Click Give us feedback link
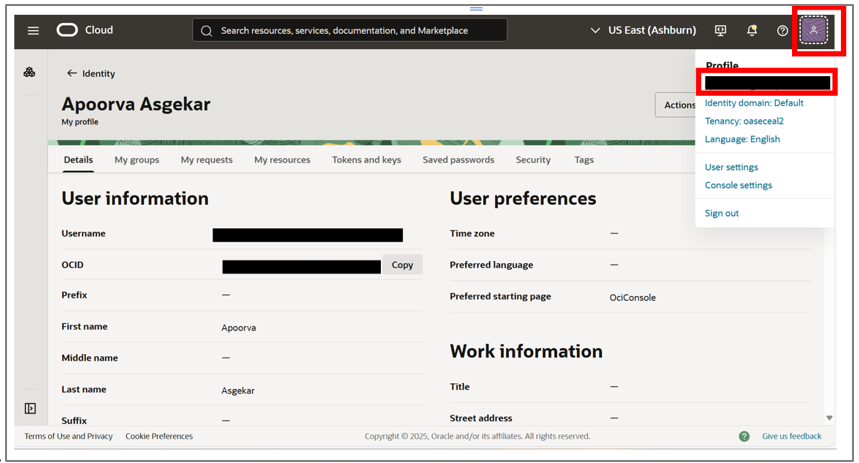The width and height of the screenshot is (859, 463). pos(792,436)
